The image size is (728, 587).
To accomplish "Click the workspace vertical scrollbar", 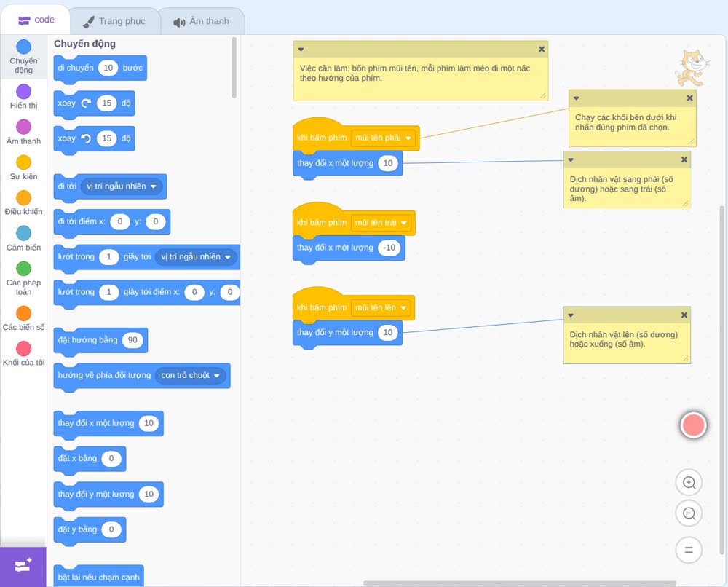I will pyautogui.click(x=722, y=379).
